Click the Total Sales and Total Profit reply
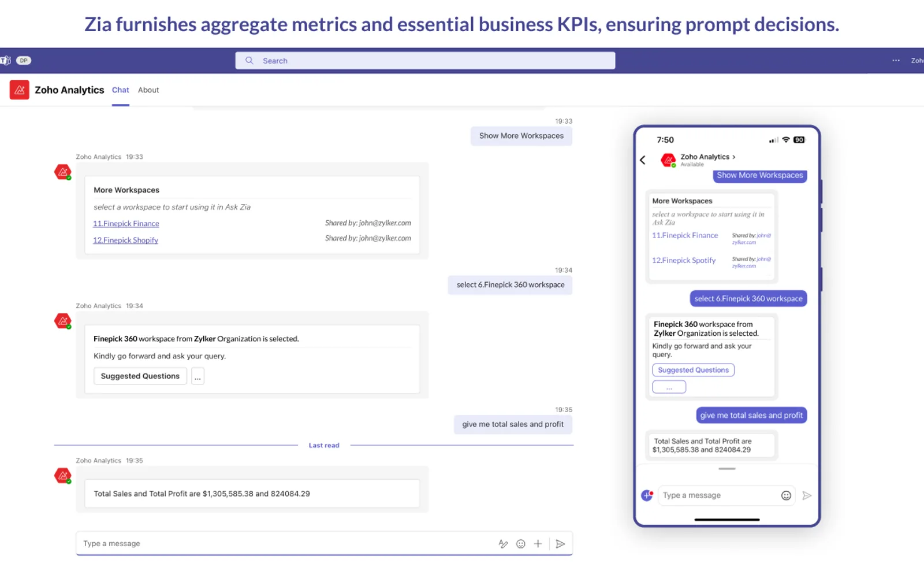 252,494
